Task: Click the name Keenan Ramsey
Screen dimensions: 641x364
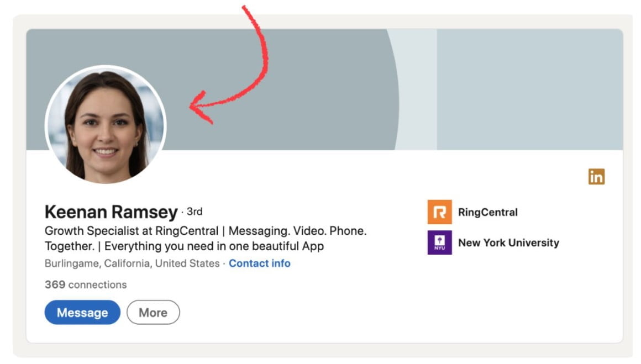Action: click(x=111, y=212)
